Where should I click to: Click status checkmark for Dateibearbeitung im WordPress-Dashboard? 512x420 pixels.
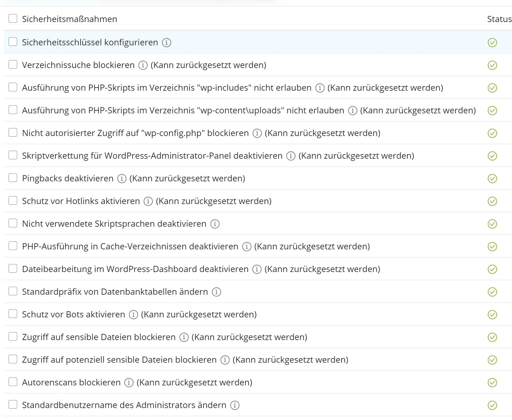coord(492,269)
